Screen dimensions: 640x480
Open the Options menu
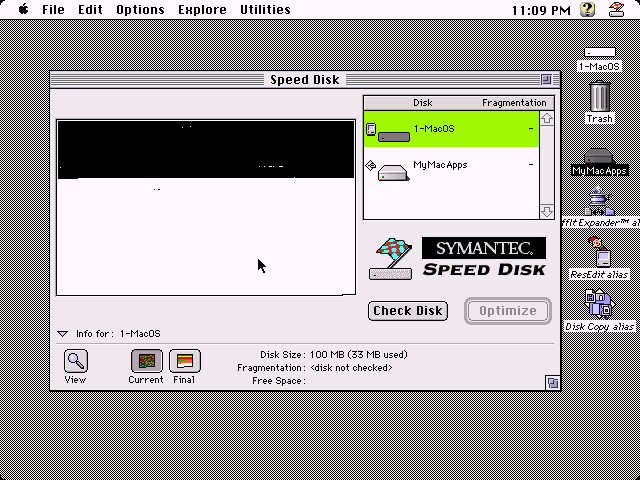click(x=140, y=9)
